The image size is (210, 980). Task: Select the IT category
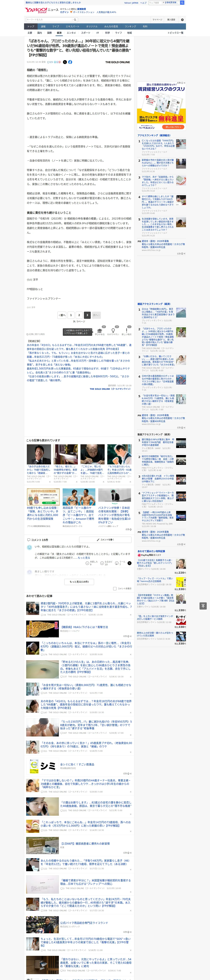coord(98,33)
